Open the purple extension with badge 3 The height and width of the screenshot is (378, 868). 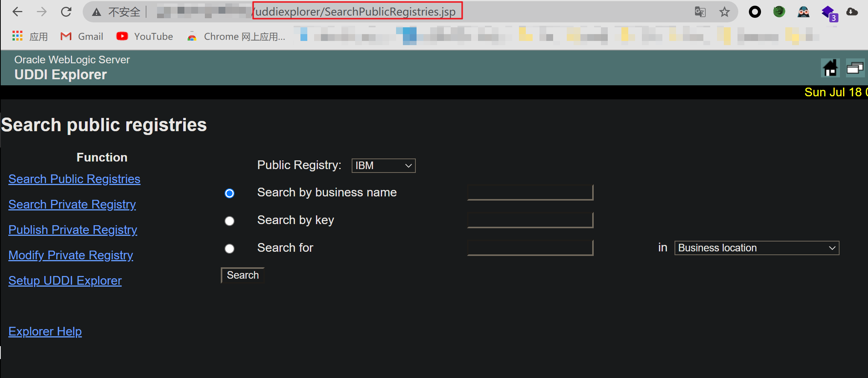829,13
